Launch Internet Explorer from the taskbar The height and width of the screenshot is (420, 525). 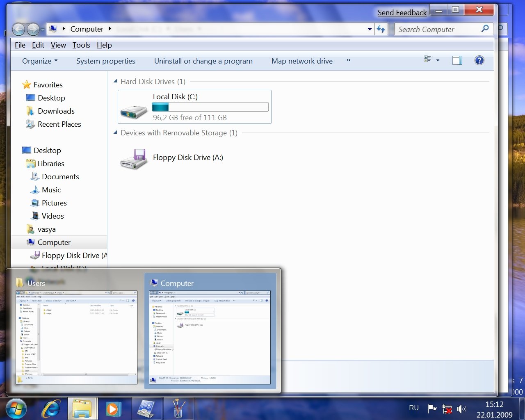tap(51, 409)
